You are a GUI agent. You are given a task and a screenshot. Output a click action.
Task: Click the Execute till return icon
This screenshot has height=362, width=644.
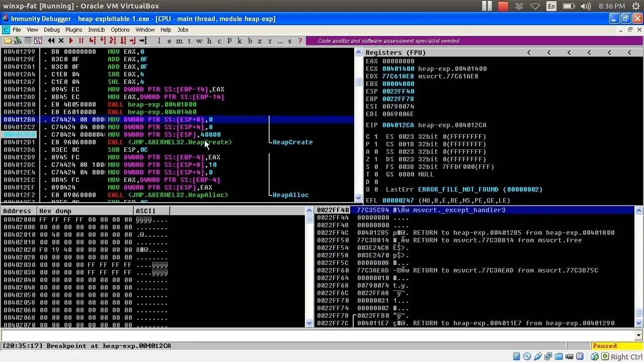132,41
